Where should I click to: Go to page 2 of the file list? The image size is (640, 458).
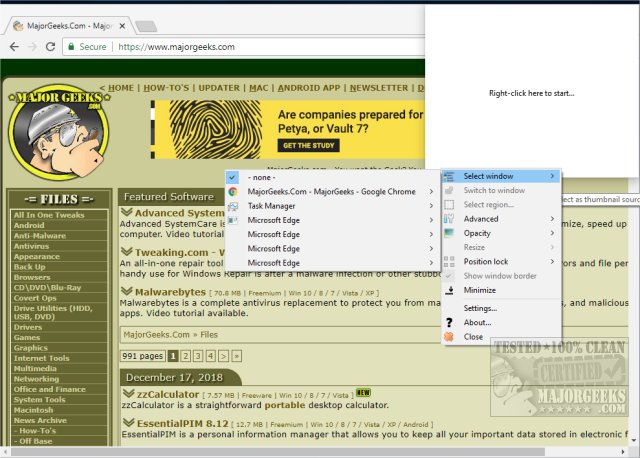[x=186, y=356]
